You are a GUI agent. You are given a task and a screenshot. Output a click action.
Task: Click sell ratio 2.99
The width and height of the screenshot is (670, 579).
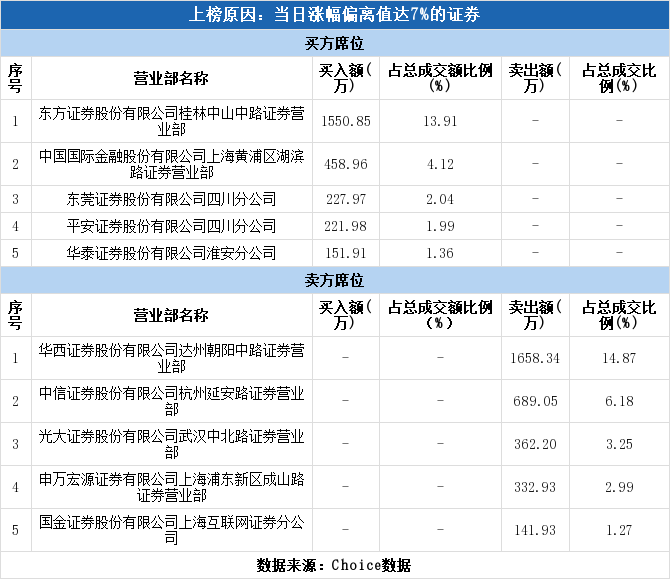[619, 487]
